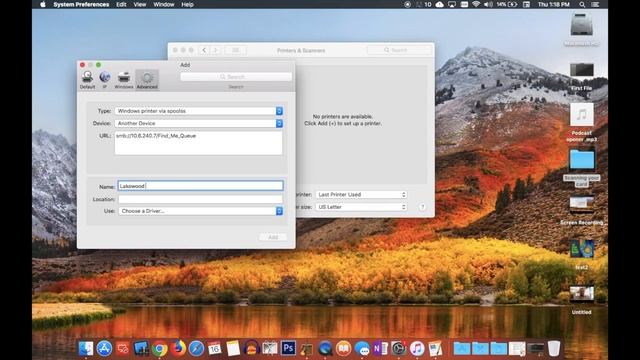Select Screen Recording desktop file
The width and height of the screenshot is (640, 360).
582,204
